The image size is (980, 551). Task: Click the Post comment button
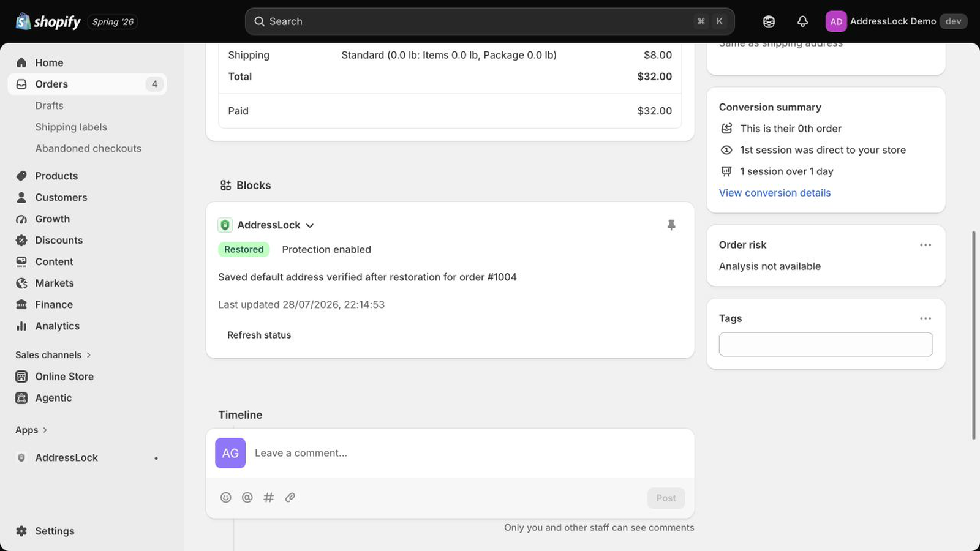(666, 498)
